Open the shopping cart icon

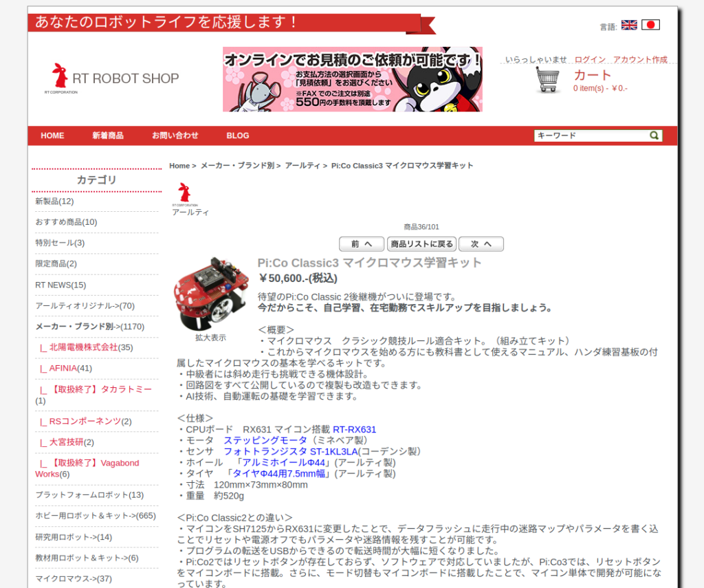point(548,80)
